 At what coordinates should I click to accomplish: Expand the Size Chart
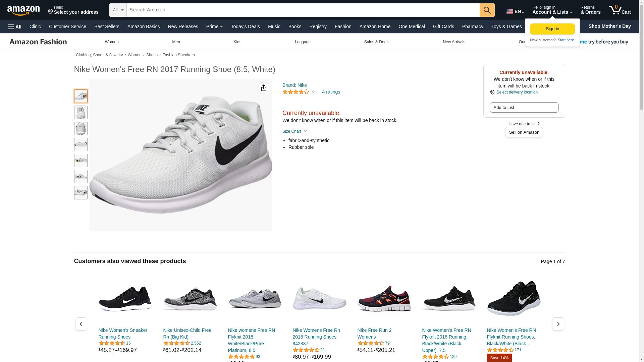click(x=294, y=131)
